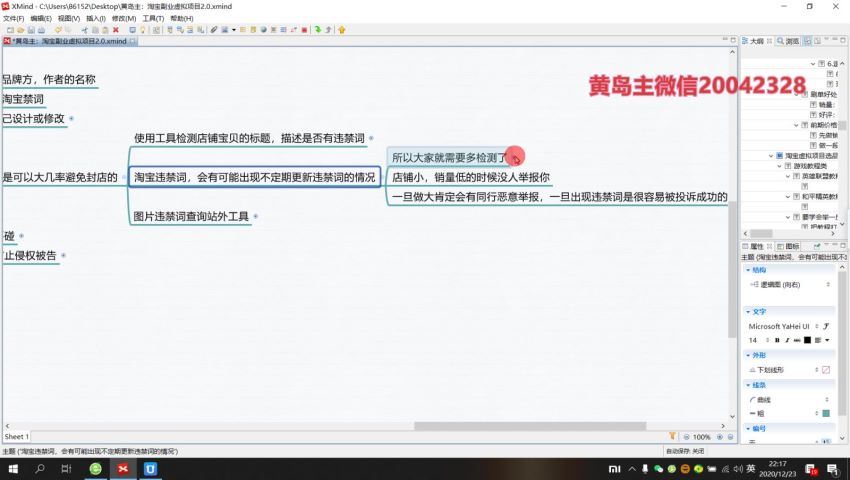Switch to the 浏览 panel tab
The width and height of the screenshot is (850, 480).
point(788,41)
